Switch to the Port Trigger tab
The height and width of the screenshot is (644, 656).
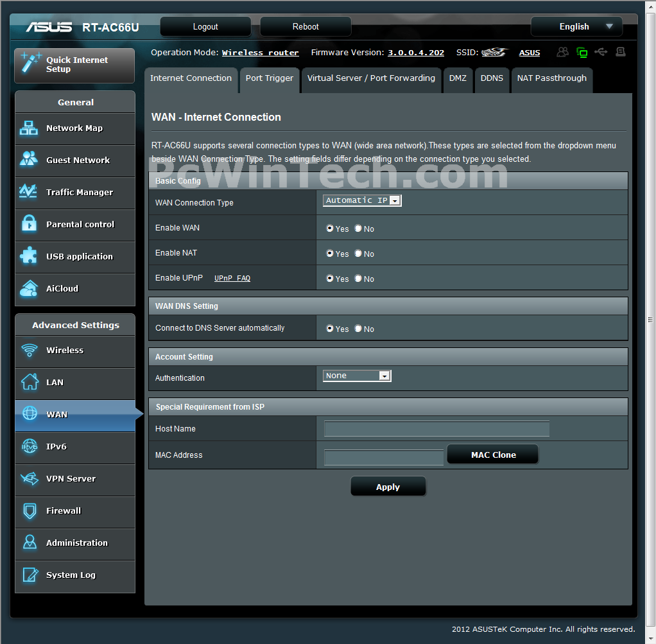coord(269,78)
